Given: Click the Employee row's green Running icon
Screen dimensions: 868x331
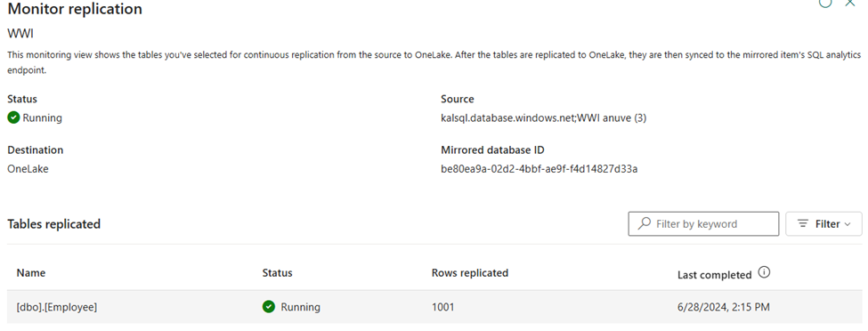Looking at the screenshot, I should [x=269, y=307].
